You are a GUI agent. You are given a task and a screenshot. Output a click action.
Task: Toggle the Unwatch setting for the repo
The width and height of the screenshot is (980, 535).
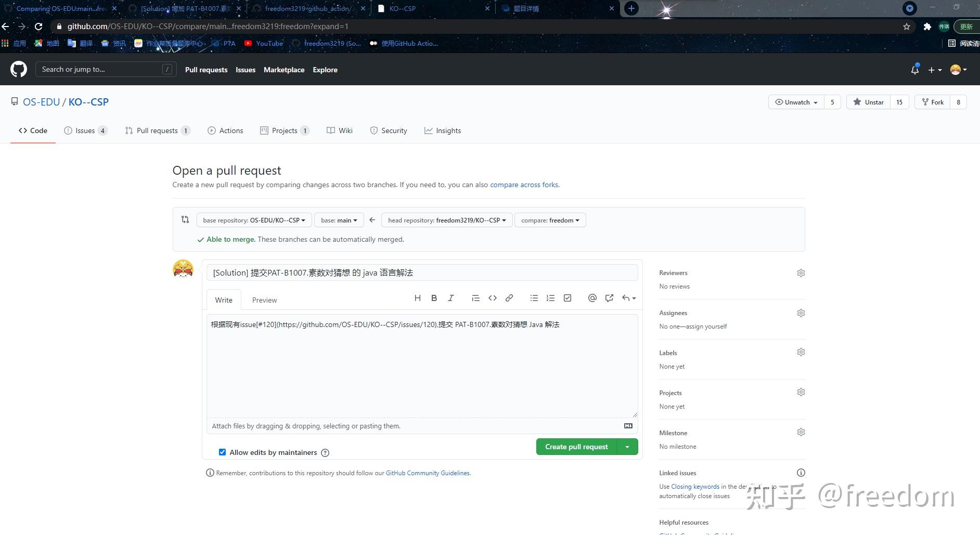click(x=795, y=102)
